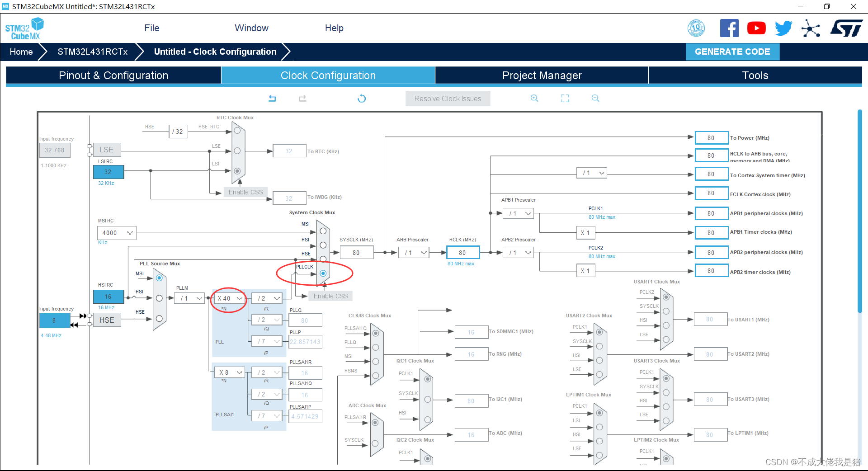Image resolution: width=868 pixels, height=471 pixels.
Task: Open the Help menu
Action: [334, 28]
